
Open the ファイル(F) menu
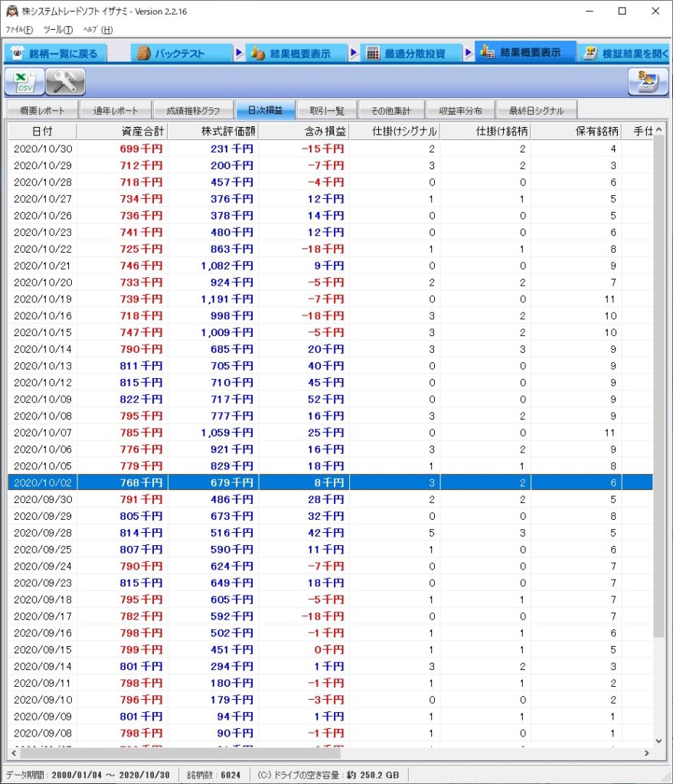19,30
